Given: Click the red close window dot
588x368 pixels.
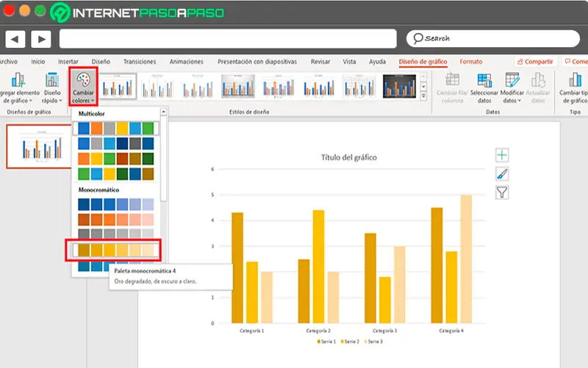Looking at the screenshot, I should coord(9,11).
